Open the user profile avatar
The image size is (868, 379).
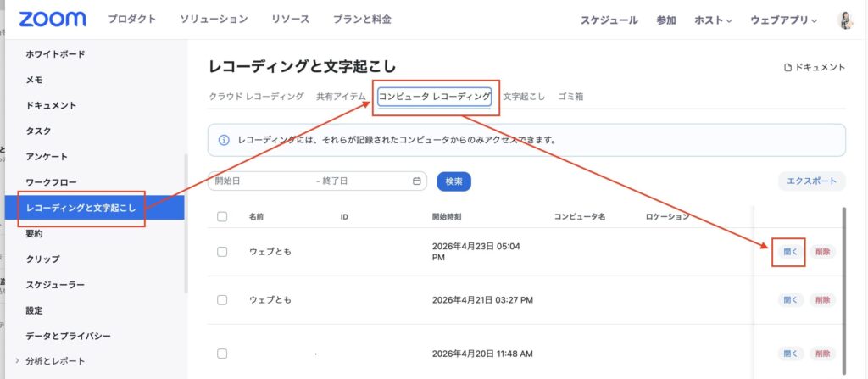tap(844, 20)
